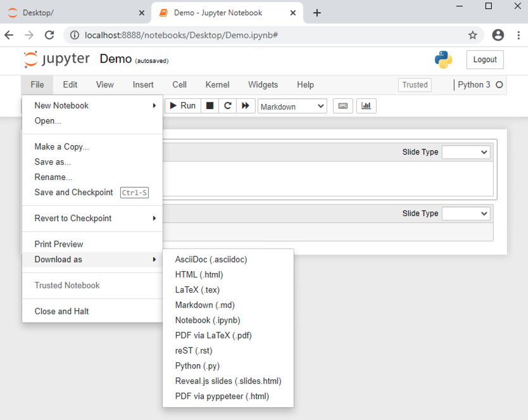The image size is (528, 420).
Task: Click Save and Checkpoint
Action: click(92, 193)
